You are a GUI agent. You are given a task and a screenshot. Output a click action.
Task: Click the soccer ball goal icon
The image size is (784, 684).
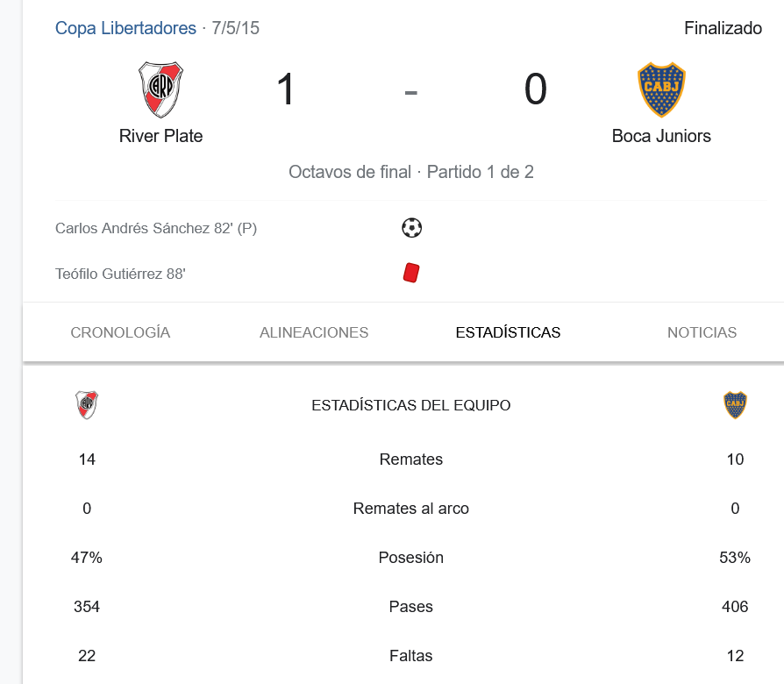point(411,228)
